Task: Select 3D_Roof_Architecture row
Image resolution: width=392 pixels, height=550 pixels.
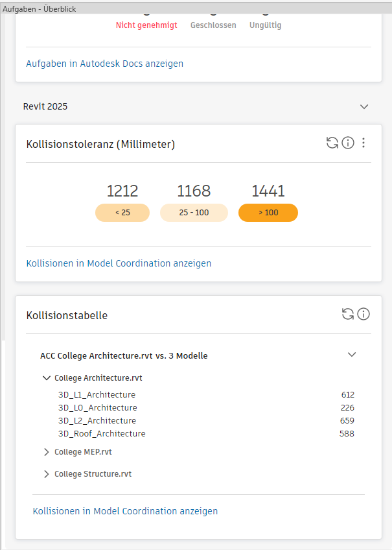Action: pos(102,433)
